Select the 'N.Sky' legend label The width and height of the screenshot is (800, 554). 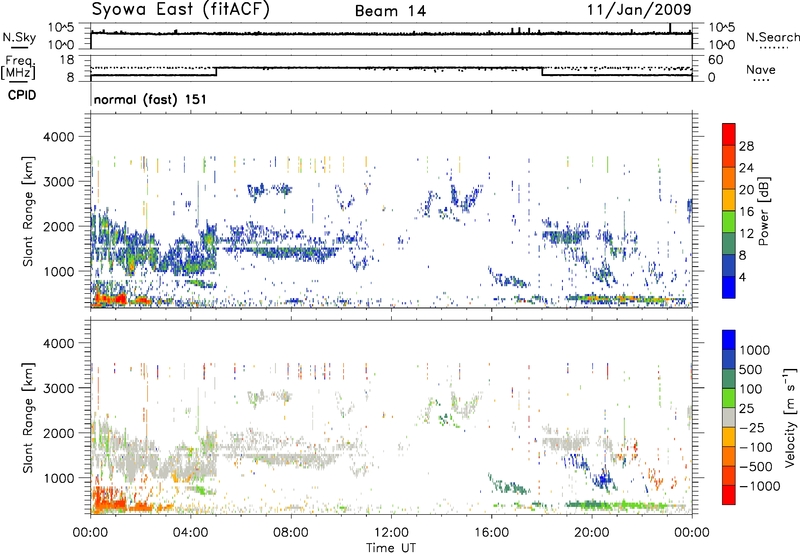[19, 37]
